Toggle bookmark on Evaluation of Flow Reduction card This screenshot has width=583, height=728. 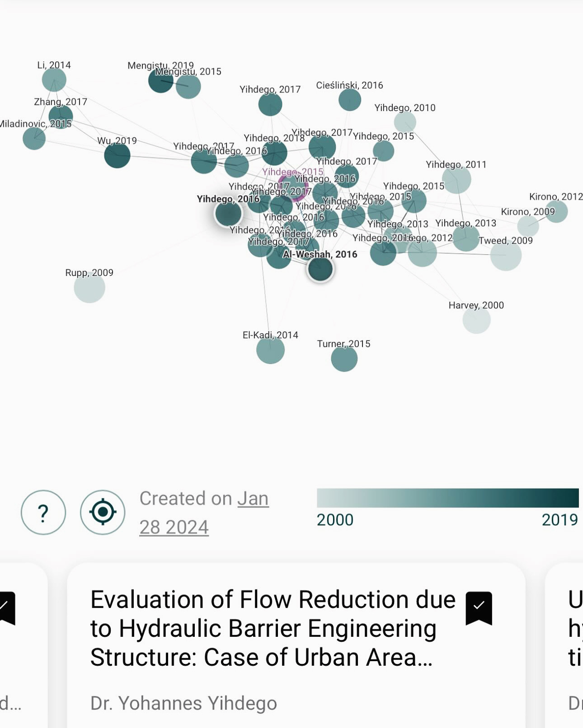[x=479, y=608]
